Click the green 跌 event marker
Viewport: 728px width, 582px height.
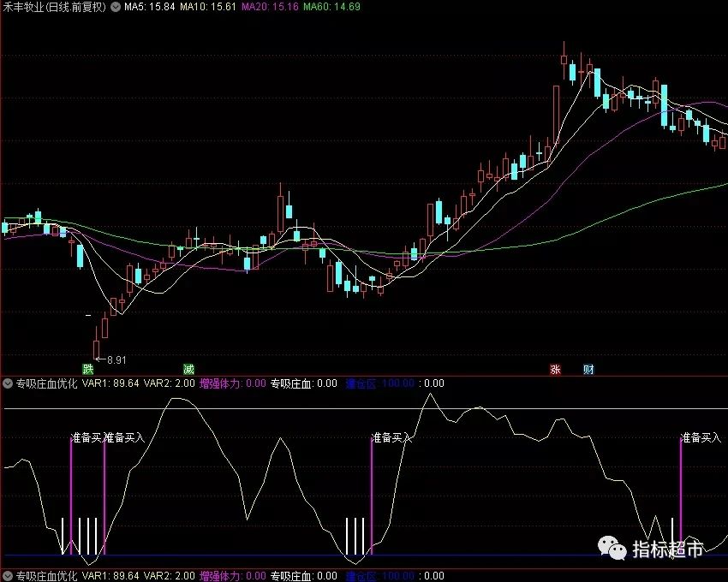87,370
